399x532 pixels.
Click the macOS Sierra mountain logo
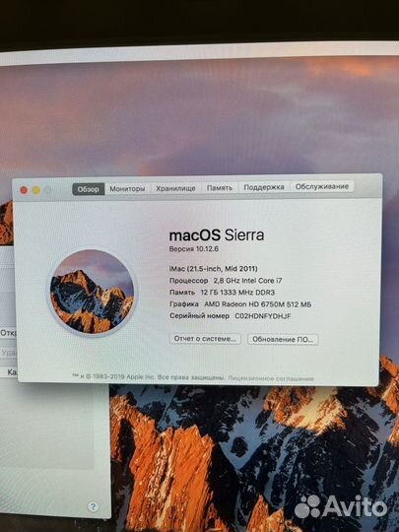pos(93,292)
